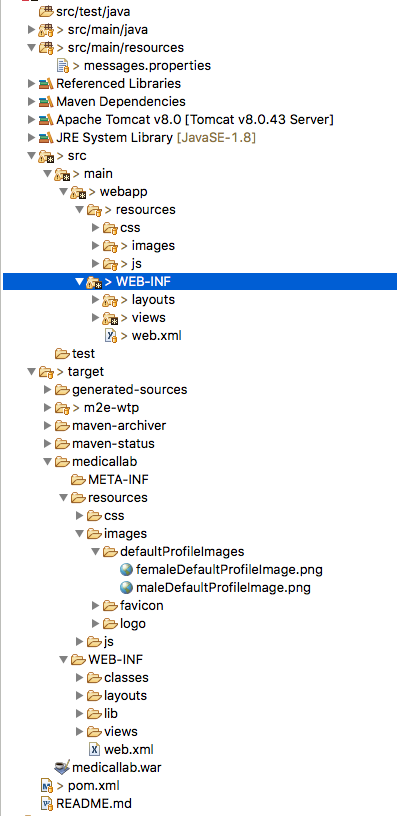The width and height of the screenshot is (397, 816).
Task: Click the maleDefaultProfileImage.png globe icon
Action: click(126, 588)
